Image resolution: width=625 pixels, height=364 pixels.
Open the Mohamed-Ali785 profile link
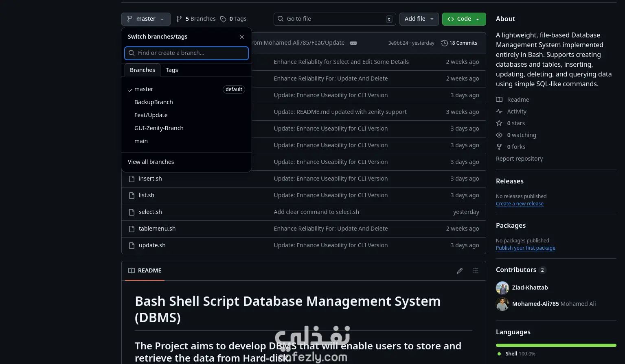point(535,304)
